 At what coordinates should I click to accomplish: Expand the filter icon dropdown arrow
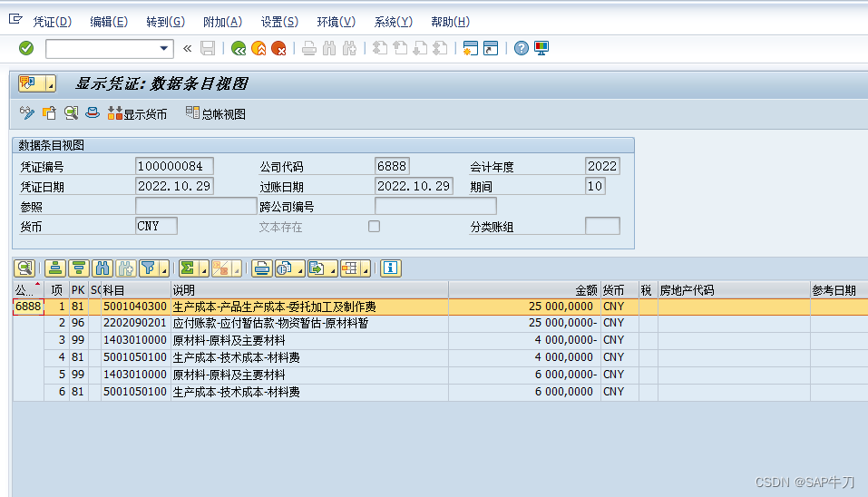tap(164, 270)
